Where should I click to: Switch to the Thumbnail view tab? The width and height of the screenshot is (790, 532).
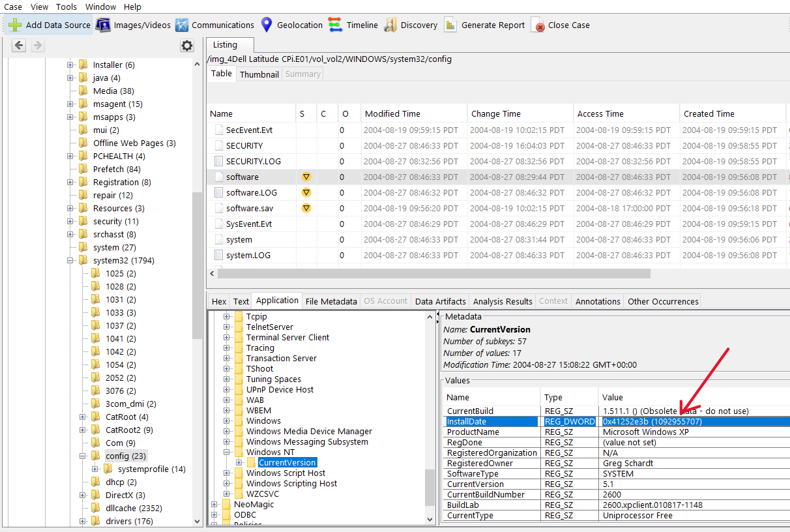point(259,74)
